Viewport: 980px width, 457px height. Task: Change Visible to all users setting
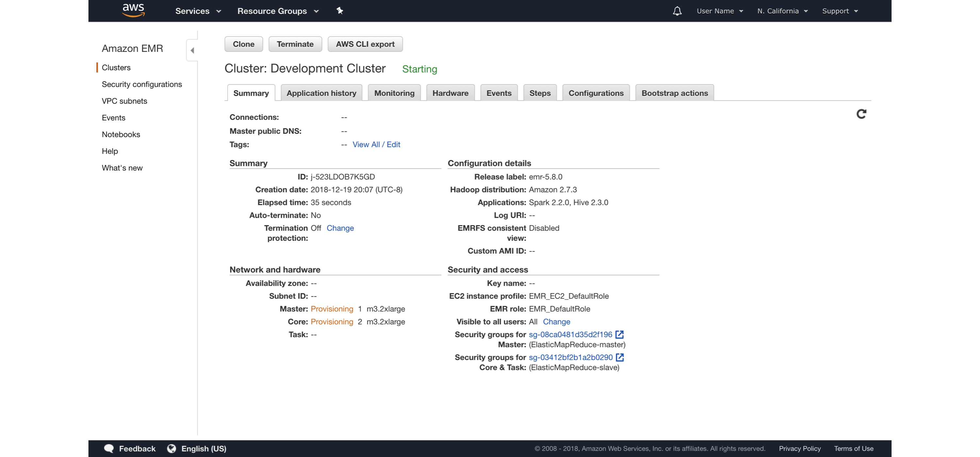[557, 322]
